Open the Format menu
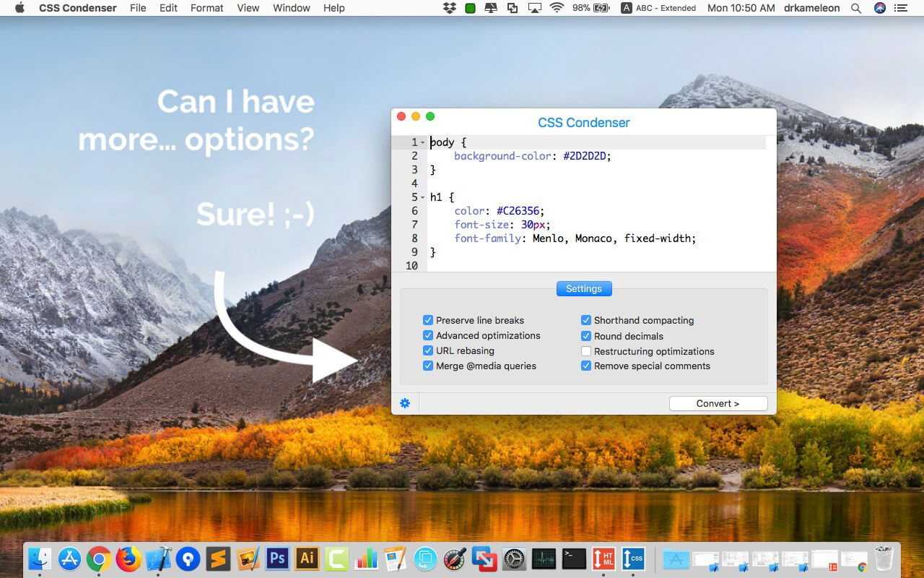The height and width of the screenshot is (578, 924). 207,8
